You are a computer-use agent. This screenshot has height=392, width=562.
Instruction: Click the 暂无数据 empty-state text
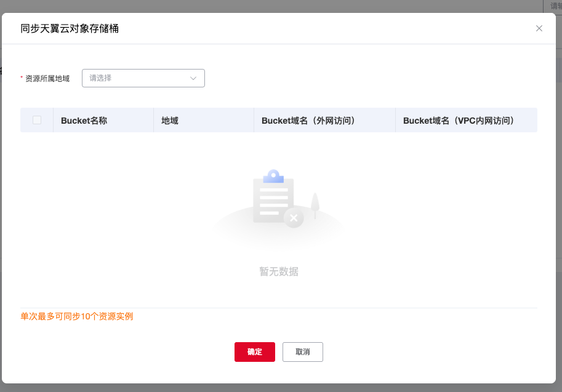pos(279,271)
